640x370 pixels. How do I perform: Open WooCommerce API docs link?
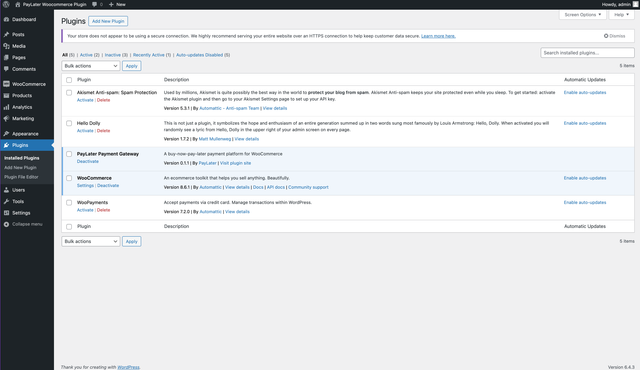pos(276,187)
